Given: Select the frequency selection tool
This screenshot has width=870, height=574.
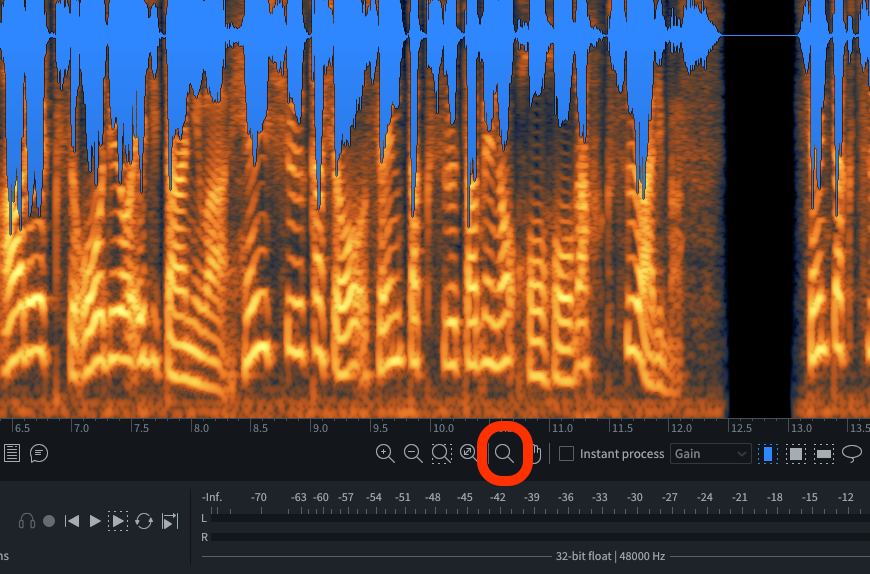Looking at the screenshot, I should pyautogui.click(x=824, y=454).
